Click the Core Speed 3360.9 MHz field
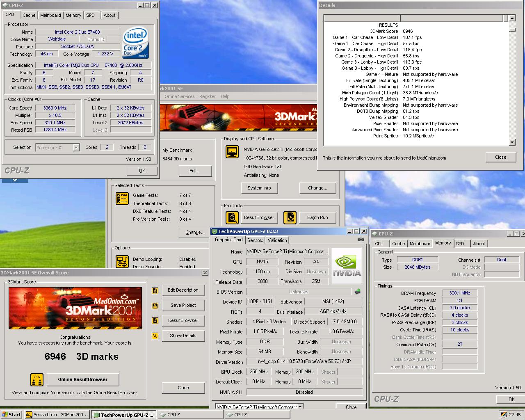 [55, 108]
